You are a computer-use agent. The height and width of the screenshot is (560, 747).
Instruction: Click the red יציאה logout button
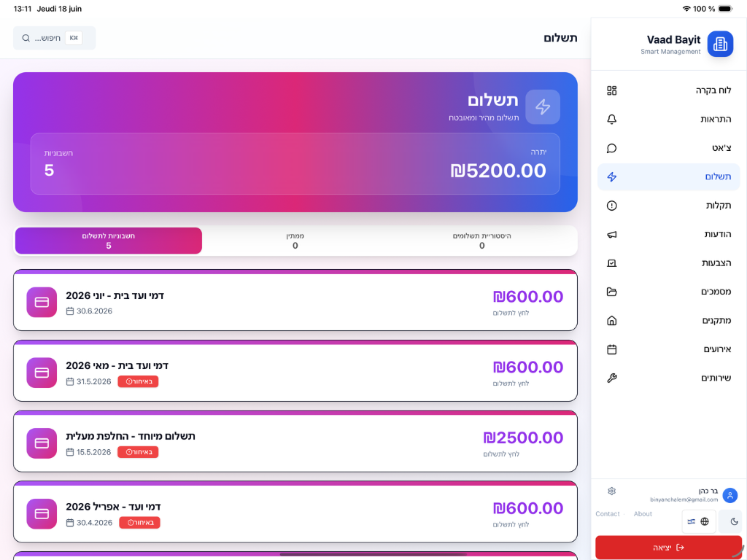(x=668, y=548)
